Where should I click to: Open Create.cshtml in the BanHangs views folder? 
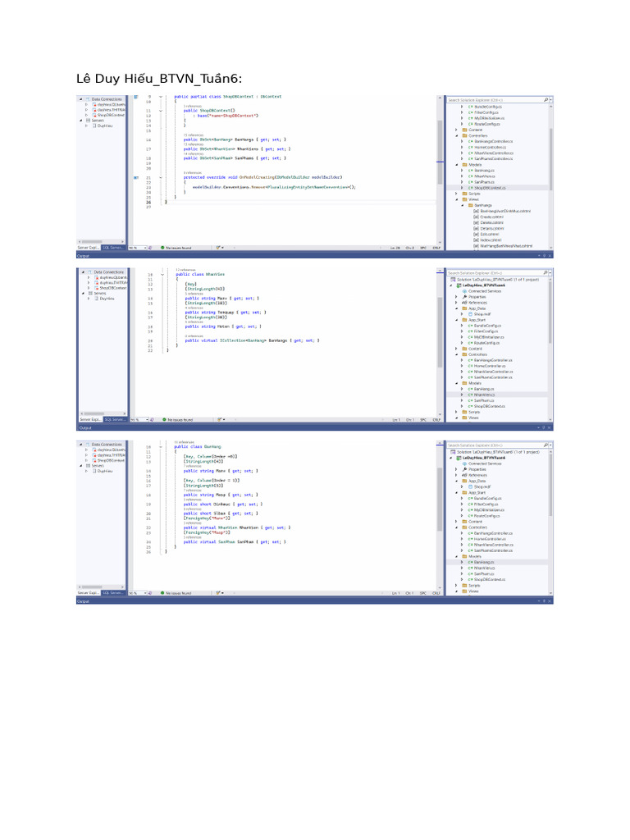[491, 217]
